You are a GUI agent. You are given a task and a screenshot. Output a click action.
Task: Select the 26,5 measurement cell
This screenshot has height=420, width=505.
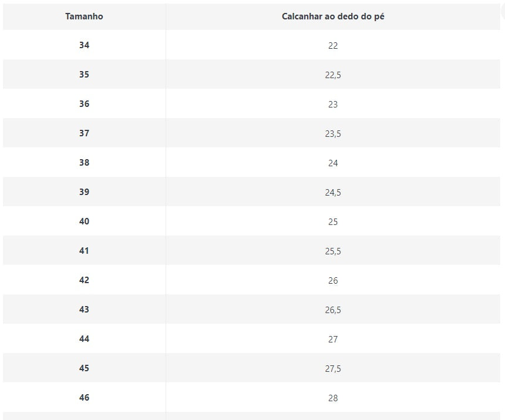click(x=333, y=310)
